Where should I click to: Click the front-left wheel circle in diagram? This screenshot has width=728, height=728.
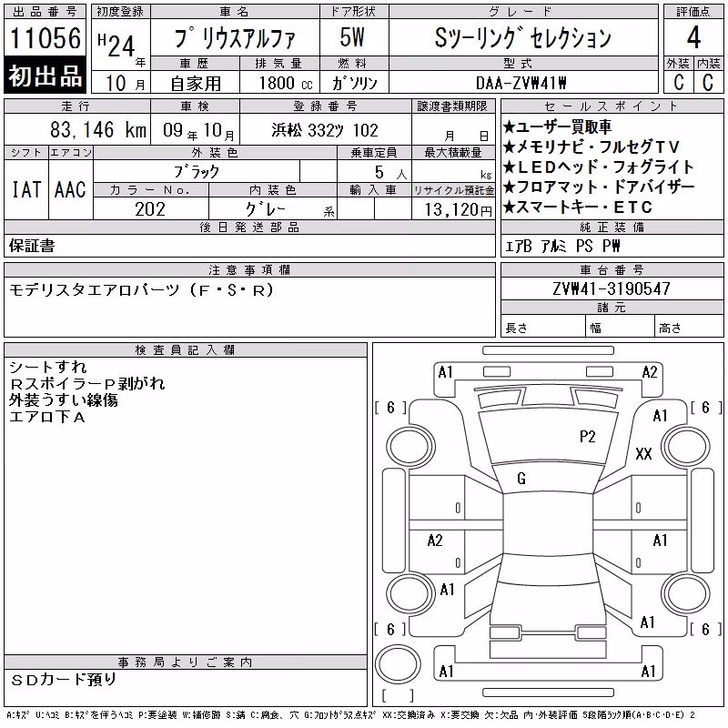click(x=411, y=448)
